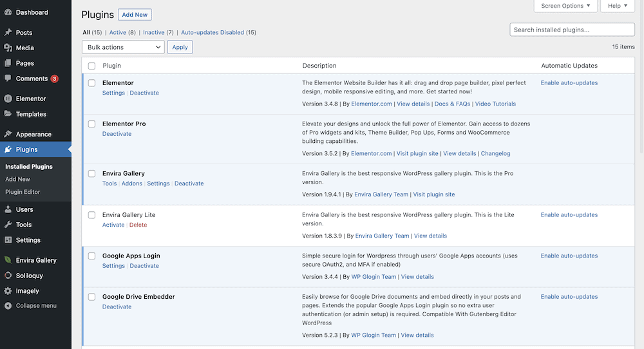Deactivate Google Drive Embedder plugin
Viewport: 644px width, 349px height.
click(x=117, y=307)
